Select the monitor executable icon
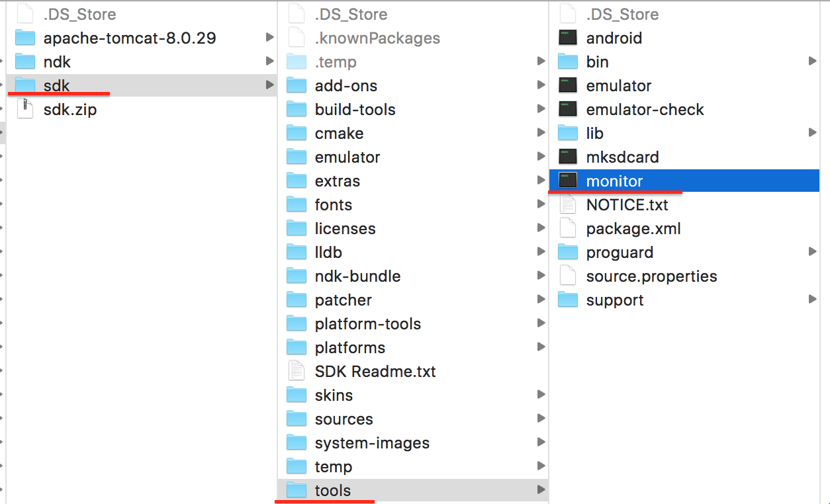The width and height of the screenshot is (830, 504). [x=567, y=181]
